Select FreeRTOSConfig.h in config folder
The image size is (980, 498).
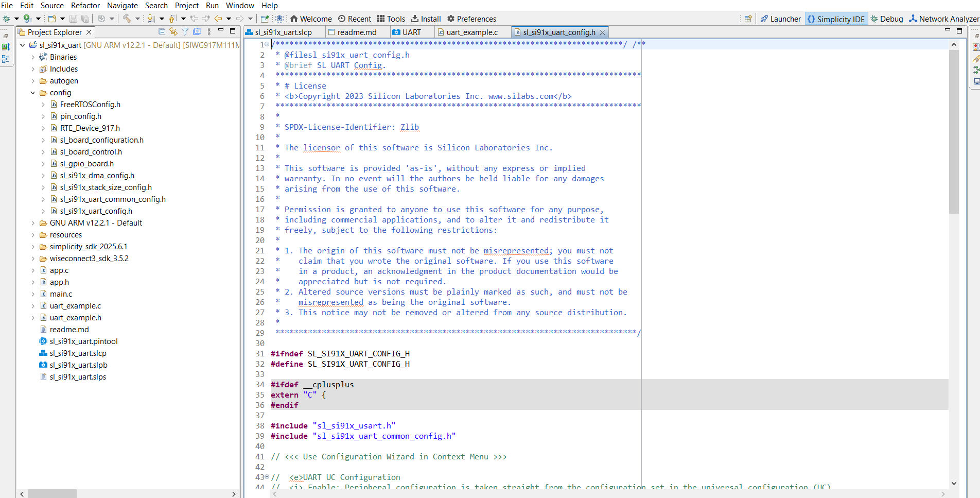pos(90,105)
